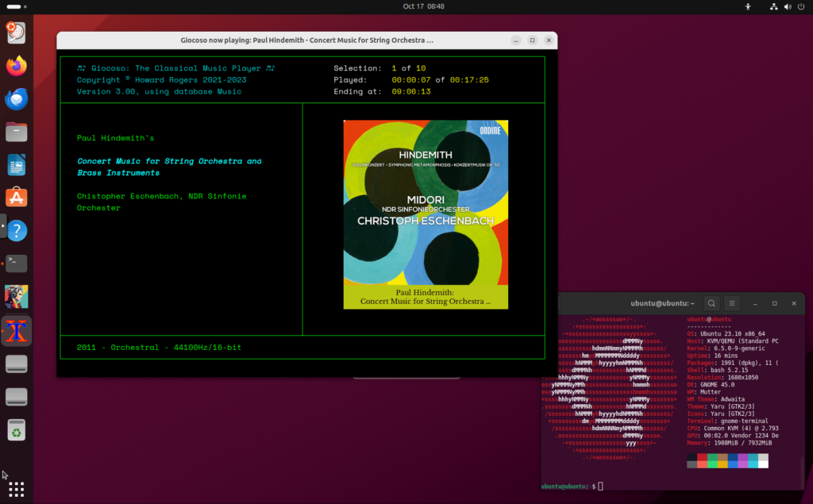Click the 'Resolution: 1680x1050' terminal line

722,378
